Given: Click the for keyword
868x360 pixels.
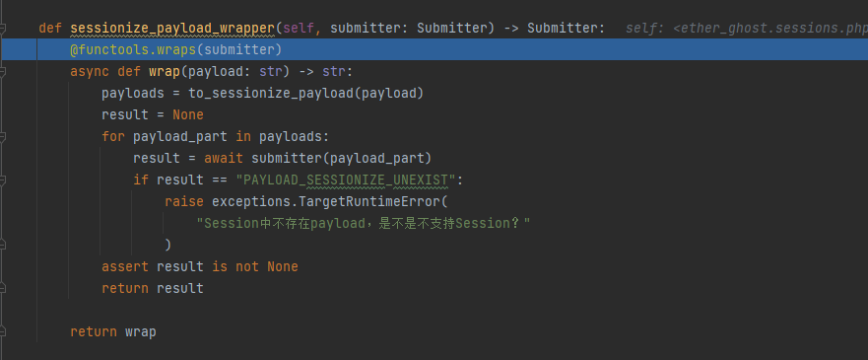Looking at the screenshot, I should coord(113,136).
